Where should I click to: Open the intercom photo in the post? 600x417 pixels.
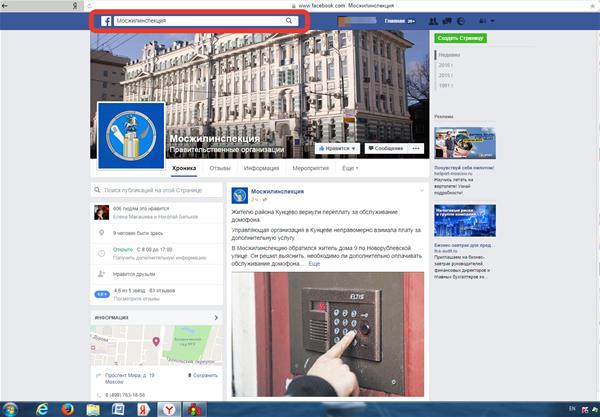(x=328, y=334)
